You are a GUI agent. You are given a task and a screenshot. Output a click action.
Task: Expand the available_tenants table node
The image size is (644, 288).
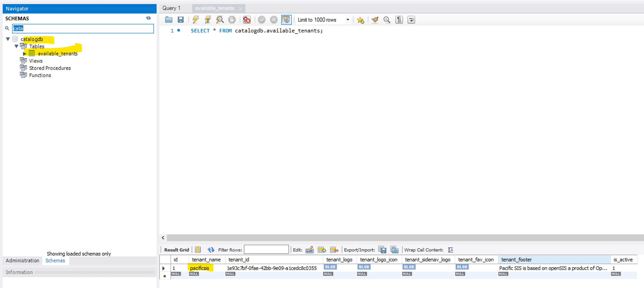tap(25, 54)
